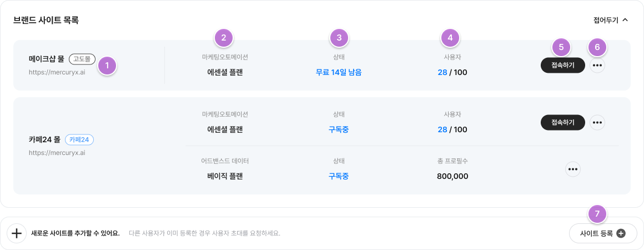Open more options for 카페24 몰 marketing row

click(x=597, y=122)
